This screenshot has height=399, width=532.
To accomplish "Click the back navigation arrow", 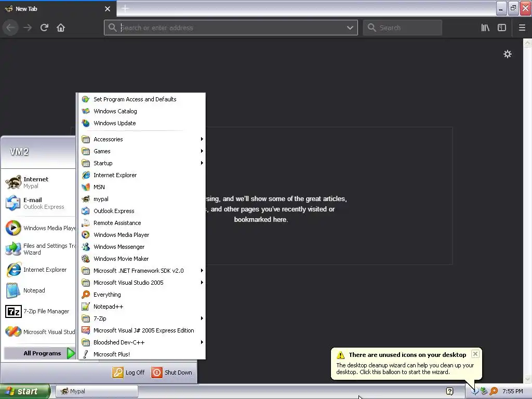I will (x=10, y=28).
